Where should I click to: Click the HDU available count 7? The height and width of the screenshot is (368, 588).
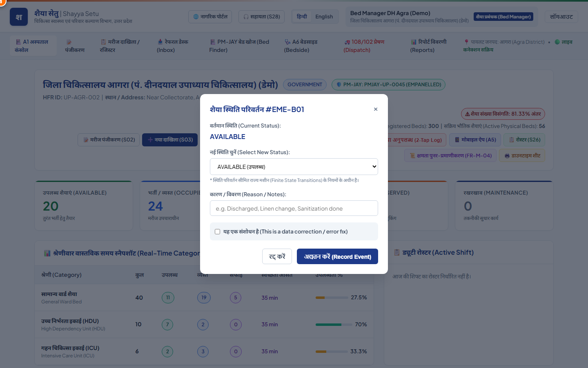pos(167,324)
